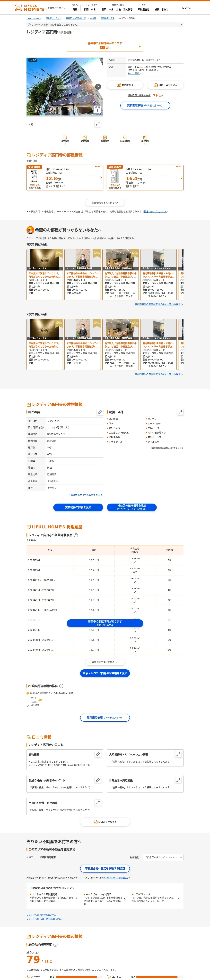Screen dimensions: 210x980
Task: Open マンション 中古 menu item
Action: [93, 9]
